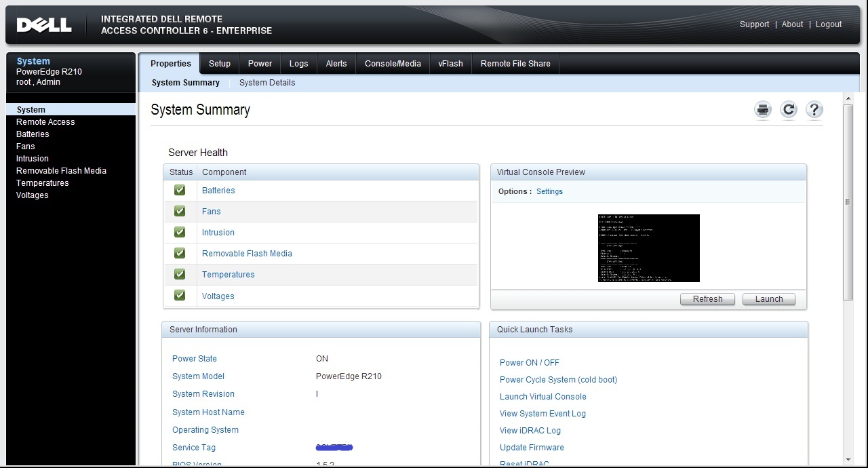Click the green check beside Voltages
868x468 pixels.
pos(180,295)
